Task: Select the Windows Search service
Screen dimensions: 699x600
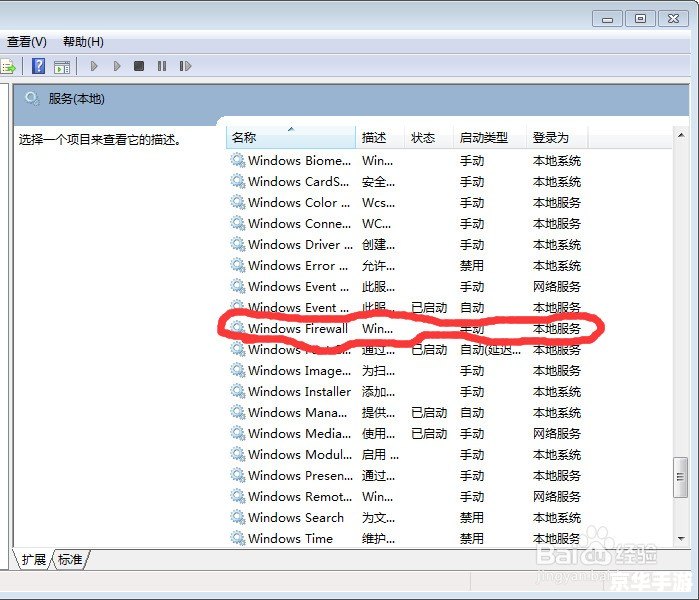Action: [406, 517]
